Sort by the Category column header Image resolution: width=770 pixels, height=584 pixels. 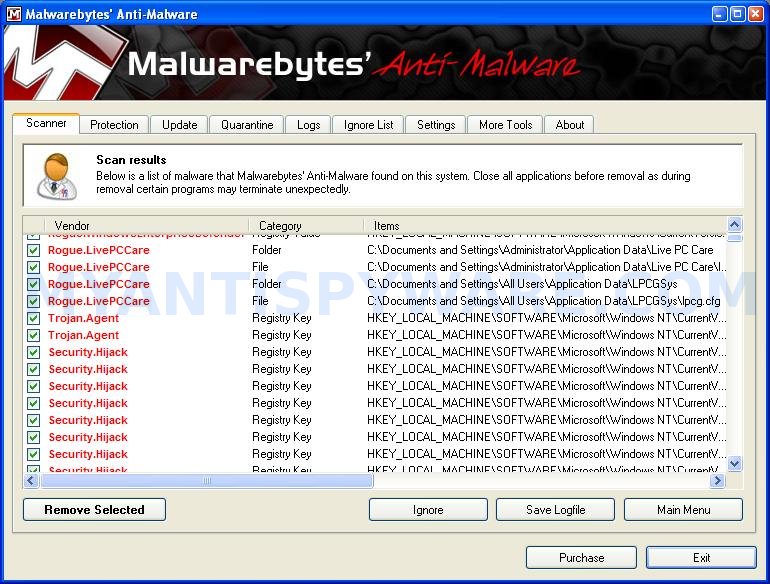(x=306, y=225)
